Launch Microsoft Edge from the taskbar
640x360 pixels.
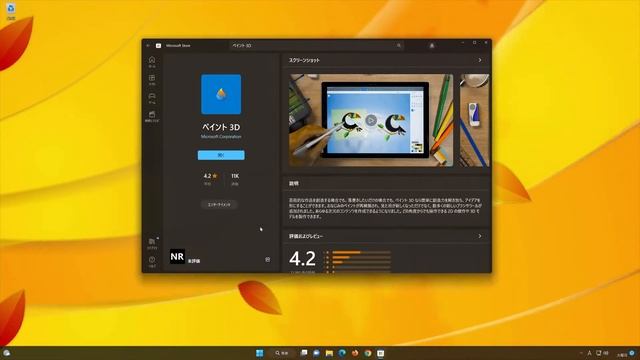342,353
